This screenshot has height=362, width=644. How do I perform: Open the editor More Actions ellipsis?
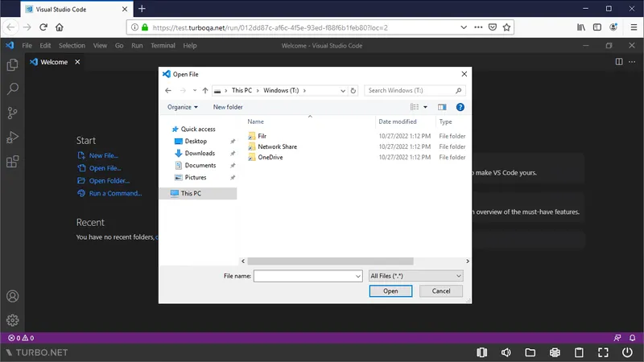(x=632, y=62)
